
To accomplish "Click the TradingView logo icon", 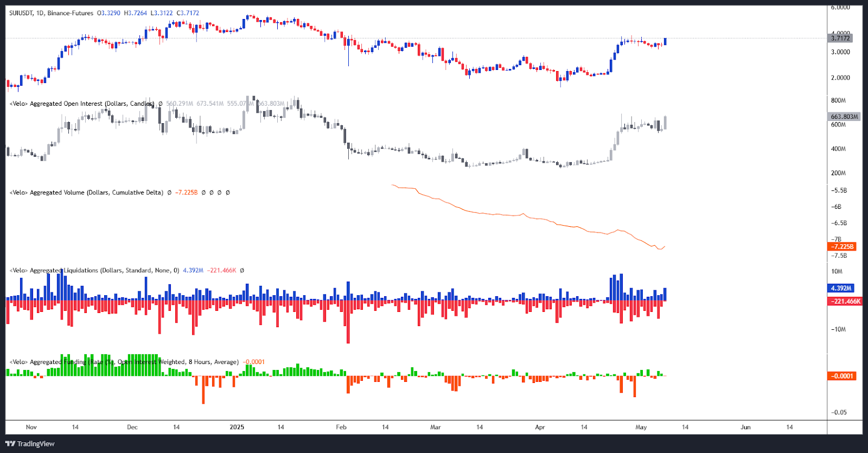I will tap(11, 444).
